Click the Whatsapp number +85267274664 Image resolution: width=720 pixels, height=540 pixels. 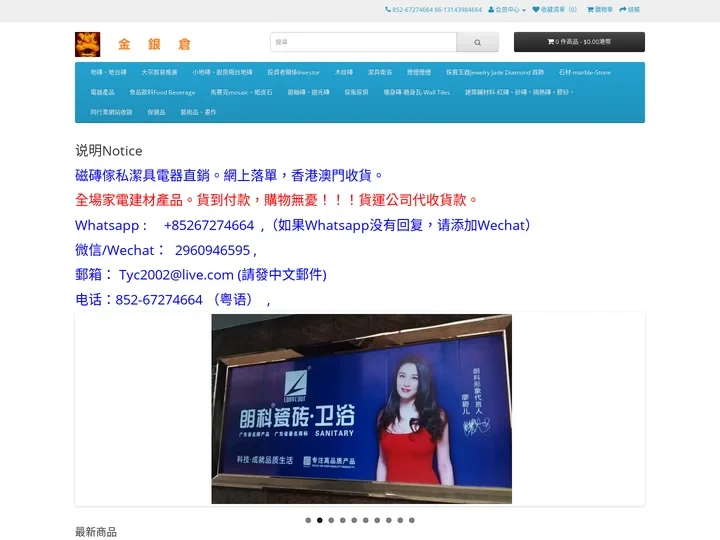tap(209, 225)
